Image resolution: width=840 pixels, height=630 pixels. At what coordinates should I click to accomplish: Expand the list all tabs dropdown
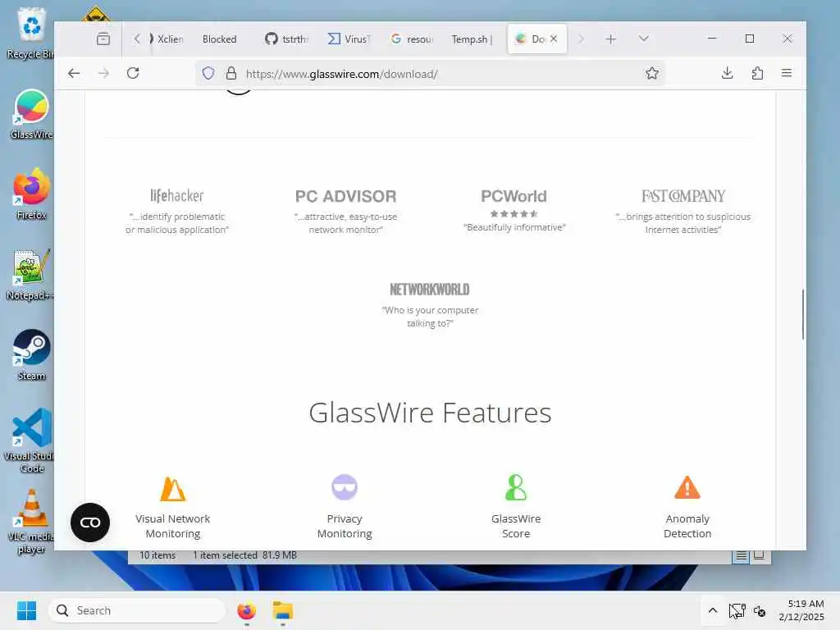pyautogui.click(x=643, y=39)
